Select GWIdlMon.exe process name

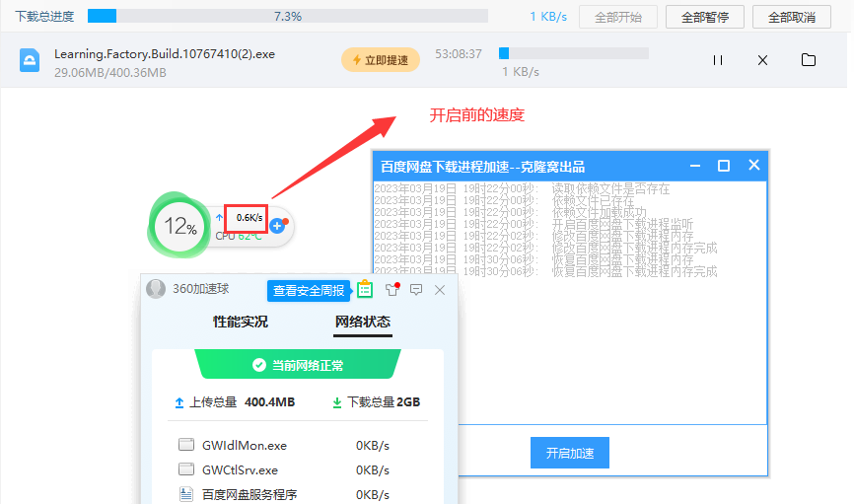click(x=244, y=445)
